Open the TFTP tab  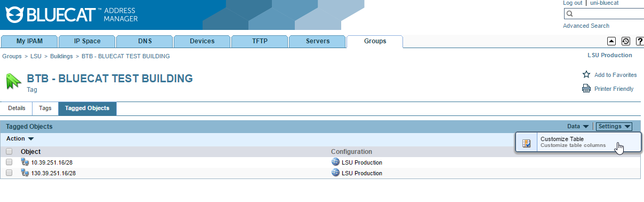[x=260, y=41]
